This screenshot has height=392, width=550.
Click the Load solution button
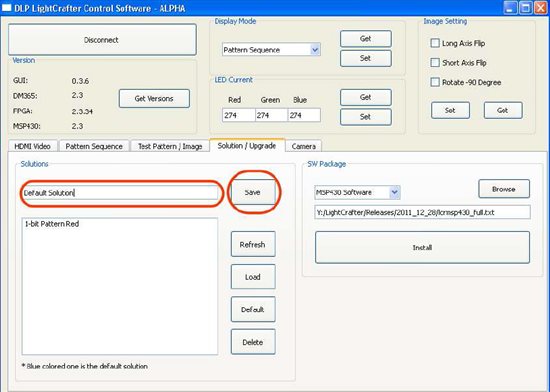pos(253,277)
